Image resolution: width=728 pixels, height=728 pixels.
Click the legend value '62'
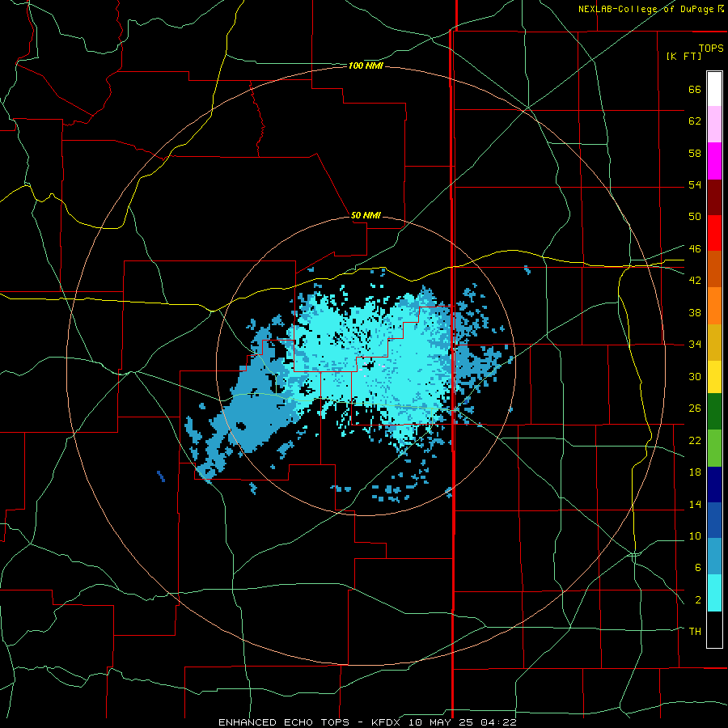(695, 121)
